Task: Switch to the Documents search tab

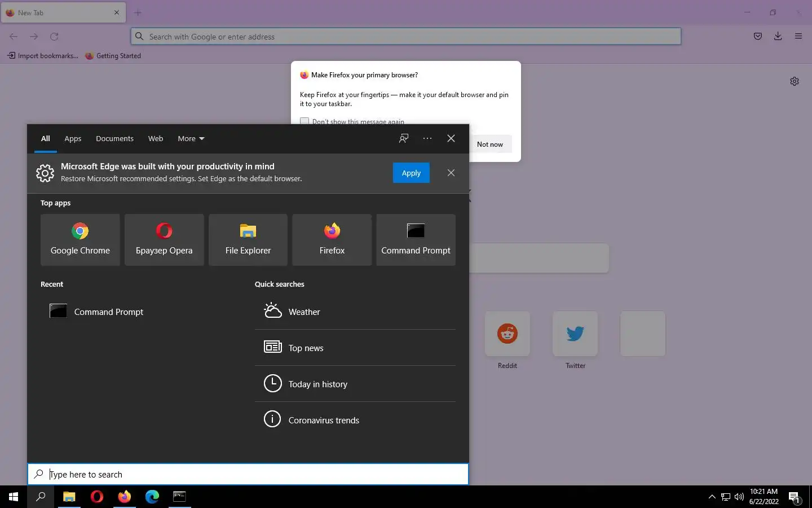Action: pyautogui.click(x=114, y=138)
